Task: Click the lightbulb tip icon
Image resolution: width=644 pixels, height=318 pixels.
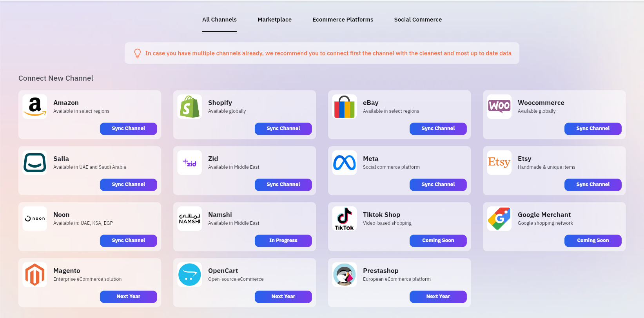Action: (x=138, y=53)
